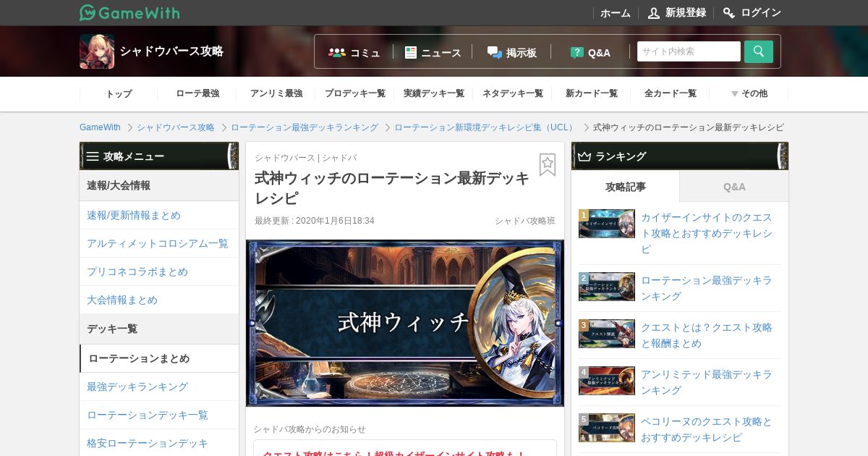The image size is (868, 456).
Task: Click the ランキング crown icon
Action: [584, 156]
